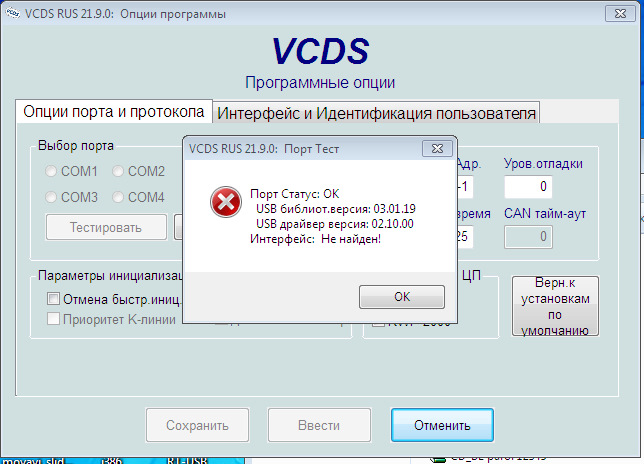Choose the COM3 port option
Image resolution: width=644 pixels, height=464 pixels.
coord(52,197)
